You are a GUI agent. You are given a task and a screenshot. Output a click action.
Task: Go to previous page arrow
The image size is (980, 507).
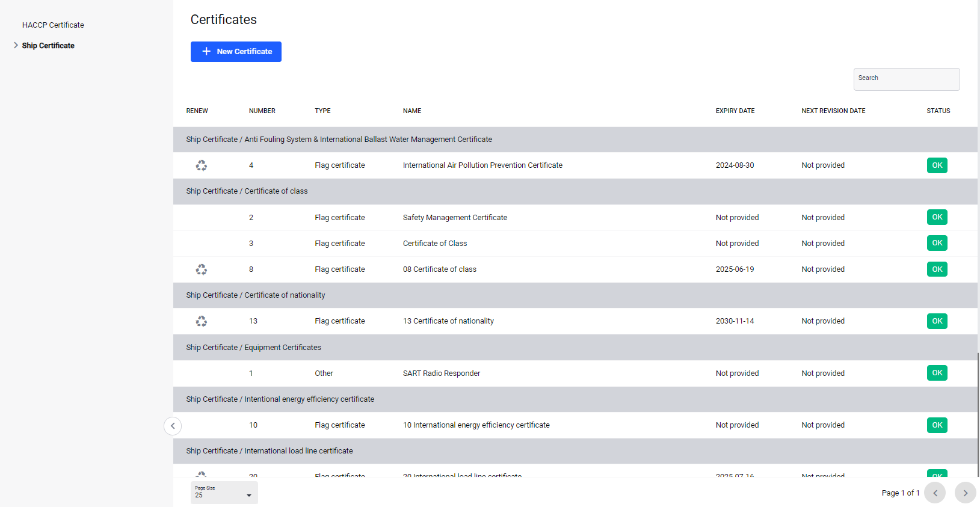click(x=935, y=493)
